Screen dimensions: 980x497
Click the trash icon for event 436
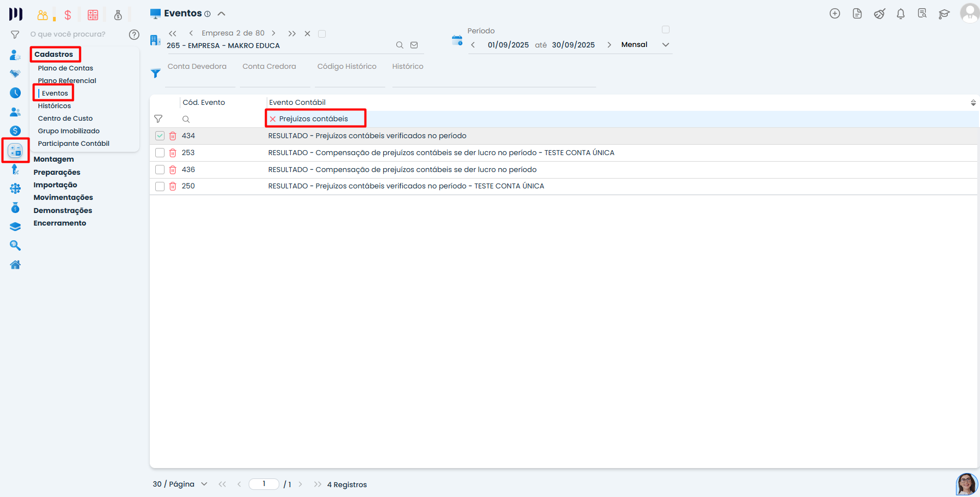(x=173, y=170)
